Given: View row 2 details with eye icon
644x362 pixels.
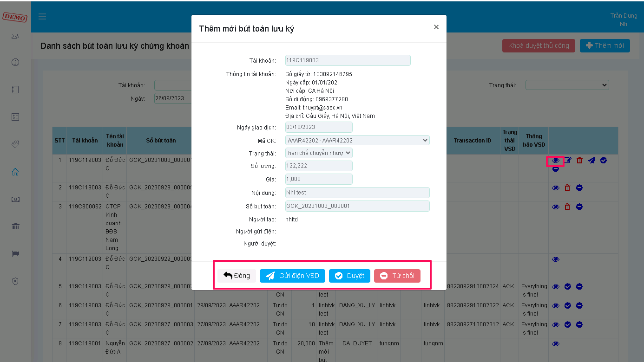Looking at the screenshot, I should [x=556, y=187].
